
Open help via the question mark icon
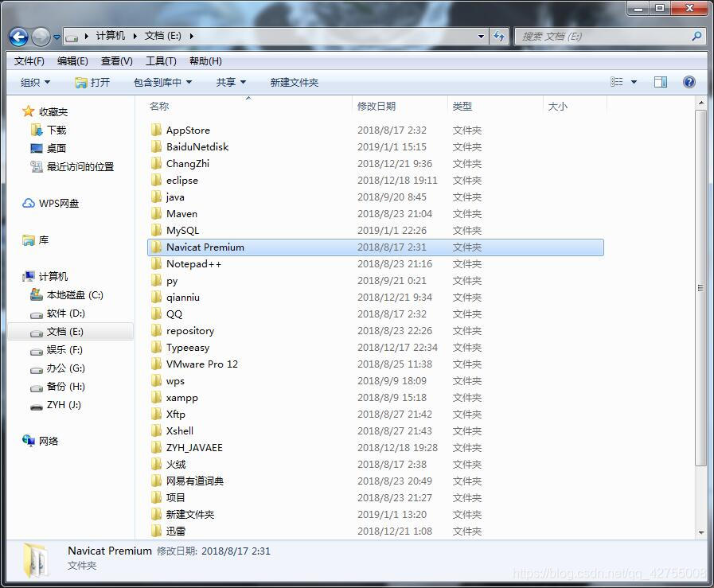(x=689, y=82)
